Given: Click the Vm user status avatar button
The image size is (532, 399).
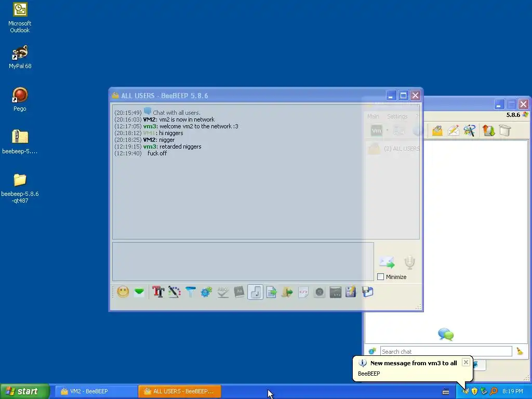Looking at the screenshot, I should pos(376,130).
